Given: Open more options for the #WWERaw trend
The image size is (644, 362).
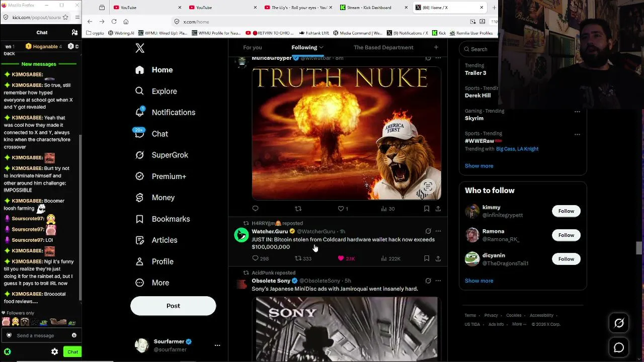Looking at the screenshot, I should pyautogui.click(x=577, y=134).
